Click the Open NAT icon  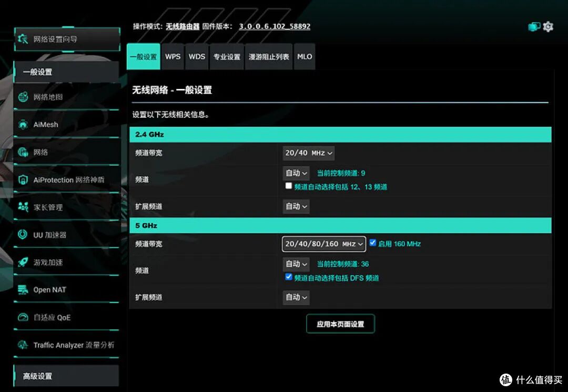tap(23, 290)
